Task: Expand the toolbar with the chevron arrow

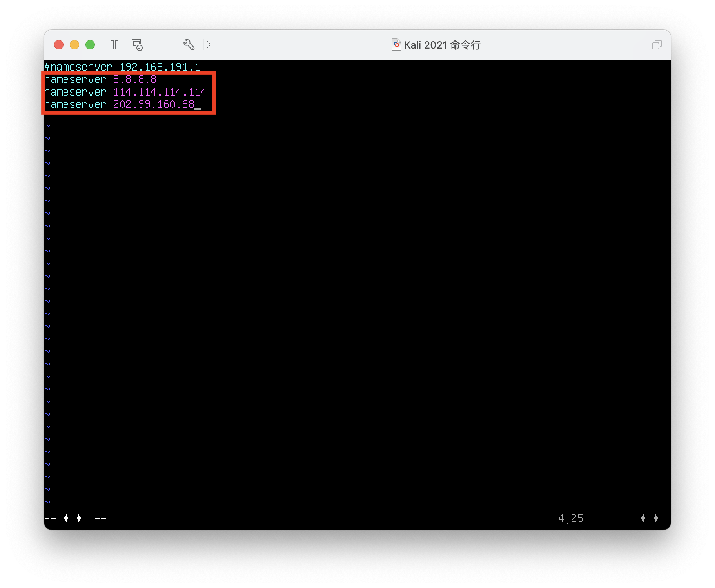Action: click(x=209, y=45)
